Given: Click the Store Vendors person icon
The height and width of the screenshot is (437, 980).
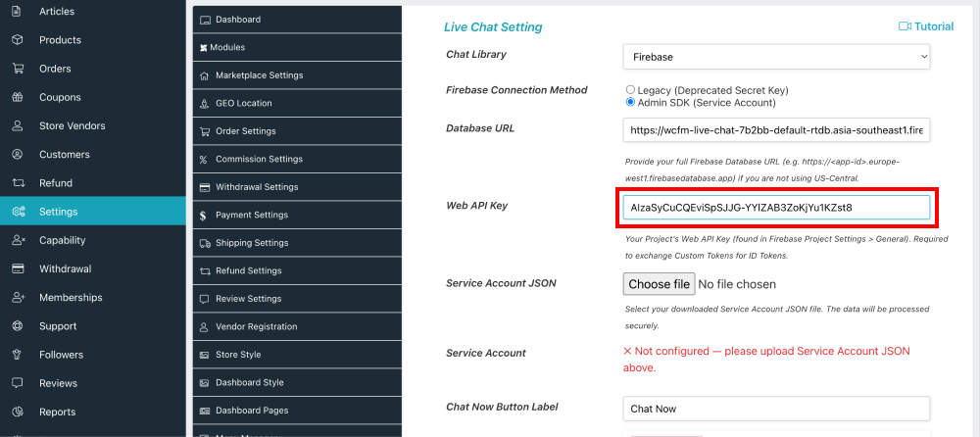Looking at the screenshot, I should [18, 125].
